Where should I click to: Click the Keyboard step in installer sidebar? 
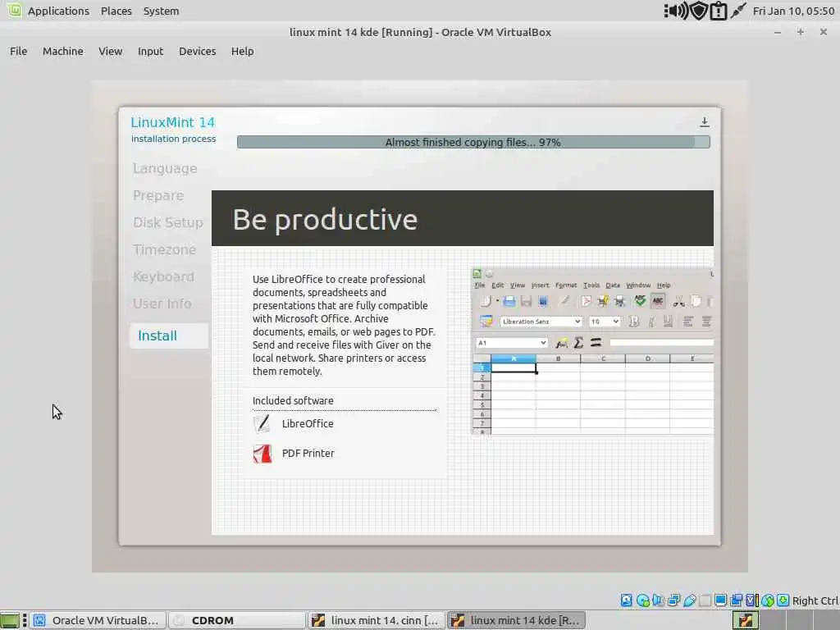coord(163,276)
